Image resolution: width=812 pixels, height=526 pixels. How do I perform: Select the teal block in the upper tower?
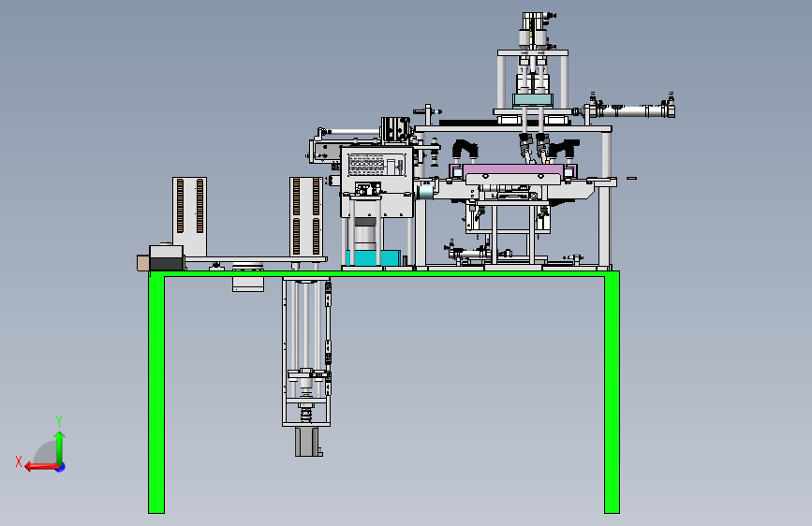click(533, 100)
